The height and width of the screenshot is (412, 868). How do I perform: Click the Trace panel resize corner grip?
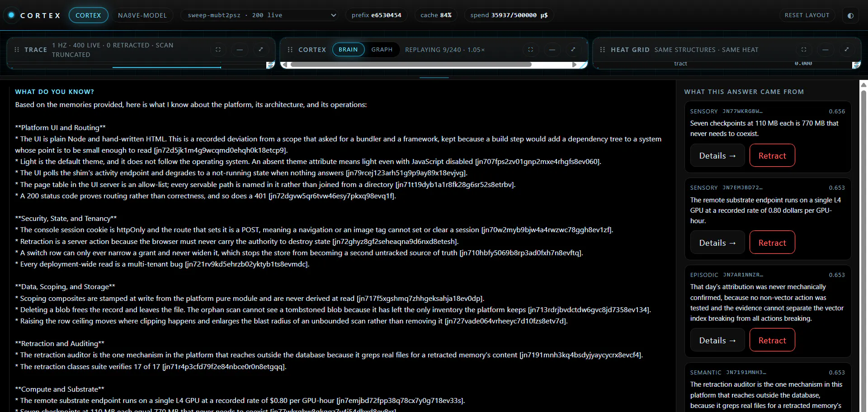click(271, 65)
